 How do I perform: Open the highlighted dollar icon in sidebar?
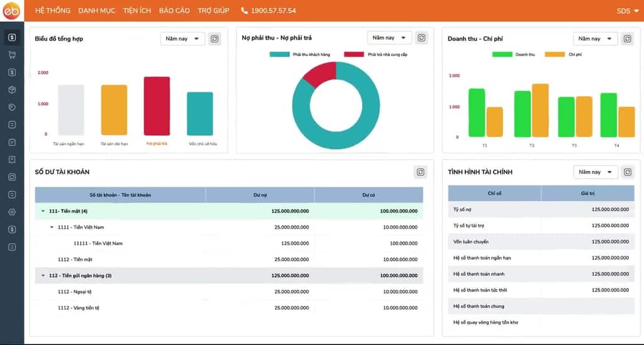point(12,37)
